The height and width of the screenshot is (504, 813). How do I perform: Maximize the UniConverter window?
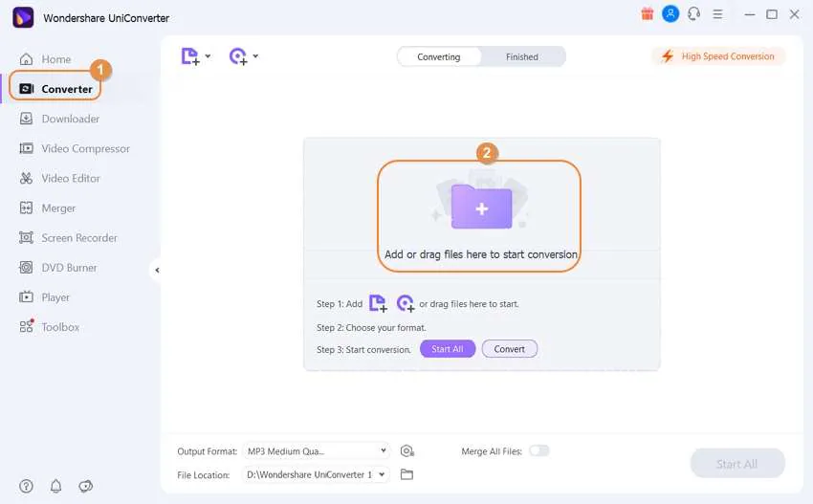click(x=772, y=14)
